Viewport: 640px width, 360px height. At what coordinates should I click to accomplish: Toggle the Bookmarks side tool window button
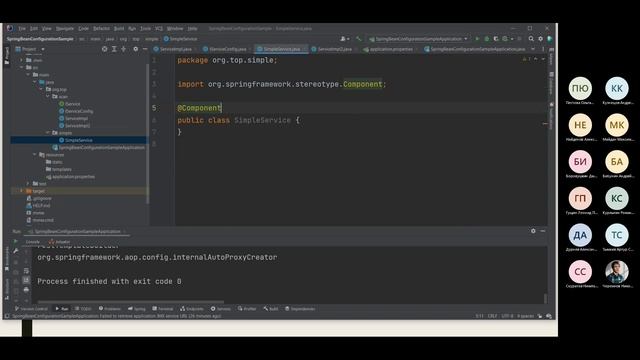point(7,258)
